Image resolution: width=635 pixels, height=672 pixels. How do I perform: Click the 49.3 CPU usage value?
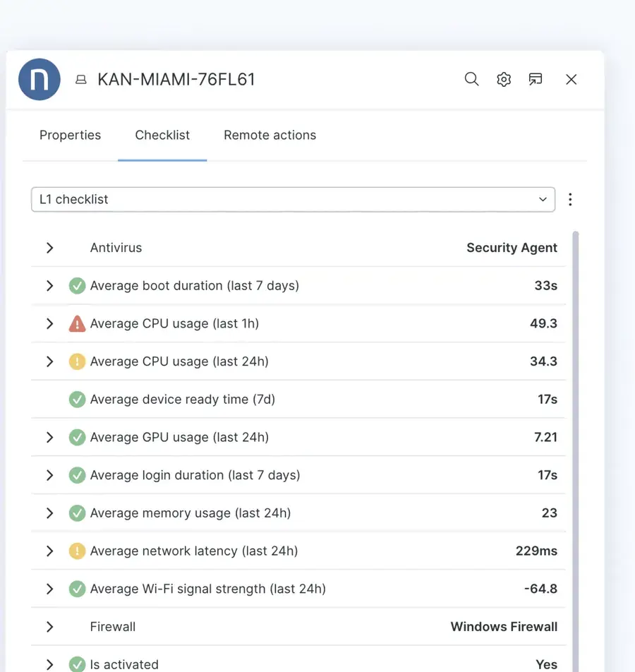coord(544,323)
